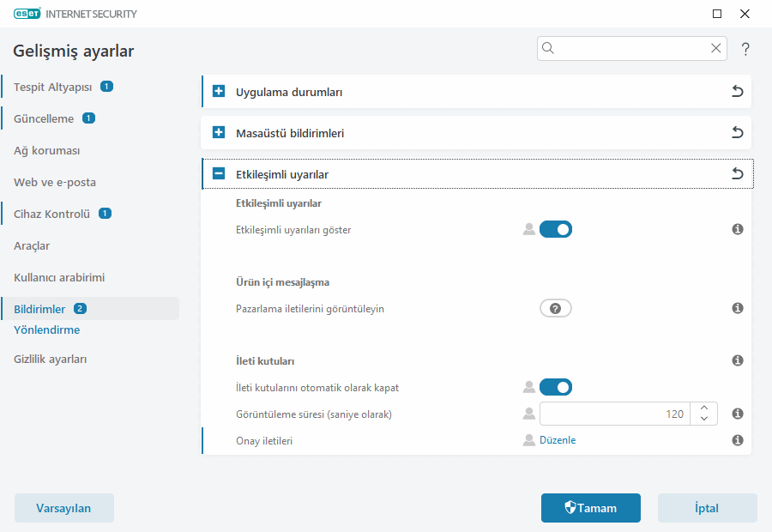Toggle Pazarlama iletilerini görüntüleyin switch
The width and height of the screenshot is (772, 532).
pos(555,309)
